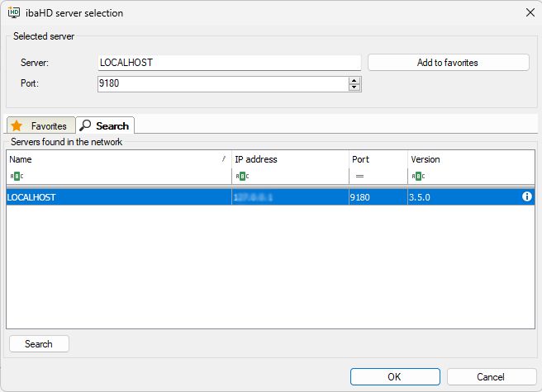The image size is (542, 392).
Task: Close the server selection dialog
Action: [530, 12]
